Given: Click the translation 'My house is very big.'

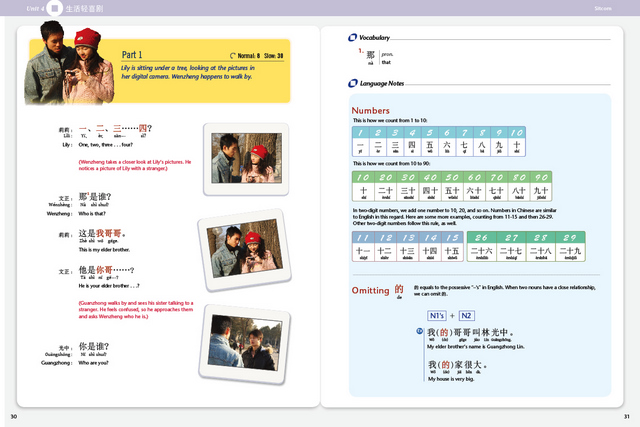Looking at the screenshot, I should pyautogui.click(x=451, y=379).
